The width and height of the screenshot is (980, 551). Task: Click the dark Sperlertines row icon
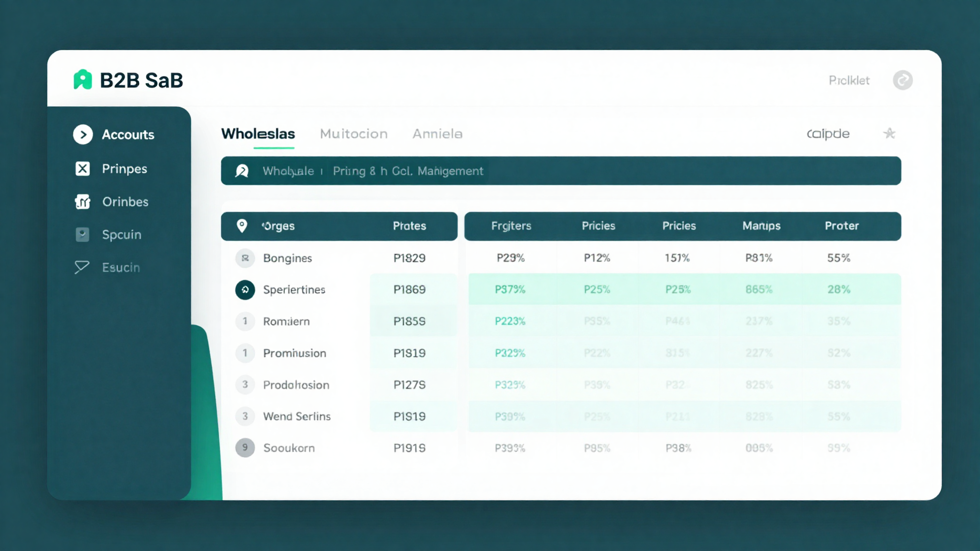tap(245, 289)
